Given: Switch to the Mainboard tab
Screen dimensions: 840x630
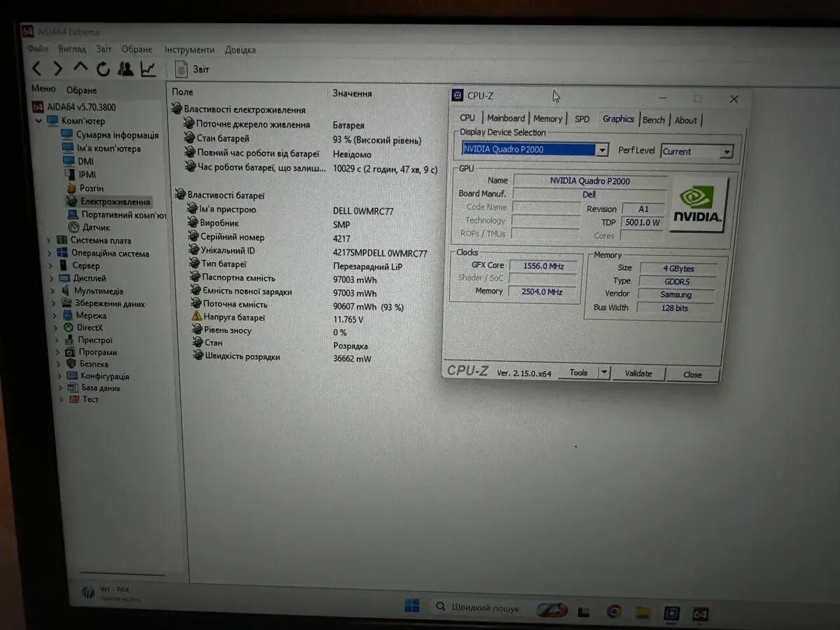Looking at the screenshot, I should (x=505, y=118).
